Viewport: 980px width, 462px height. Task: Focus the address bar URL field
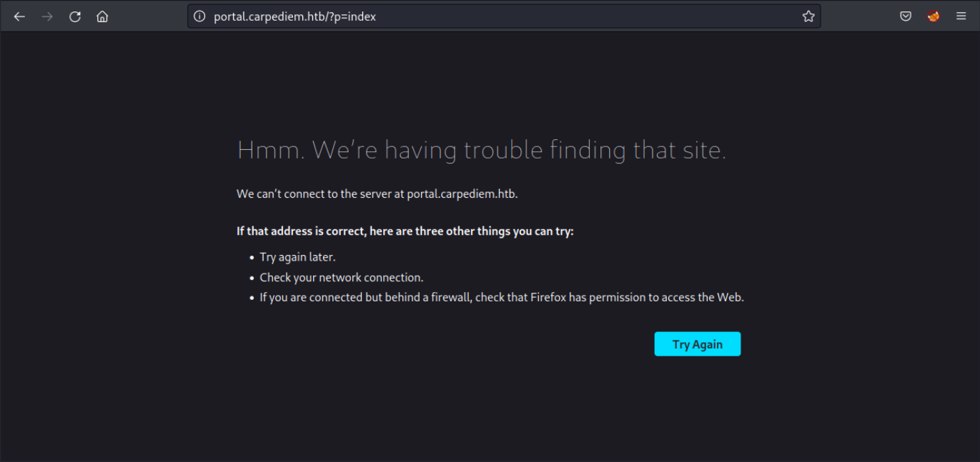pos(500,16)
